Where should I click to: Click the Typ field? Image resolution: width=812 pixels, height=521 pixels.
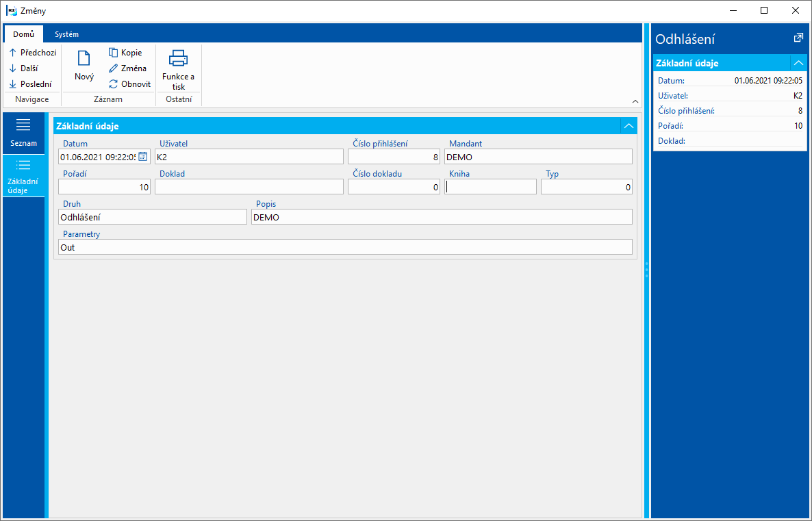coord(587,187)
